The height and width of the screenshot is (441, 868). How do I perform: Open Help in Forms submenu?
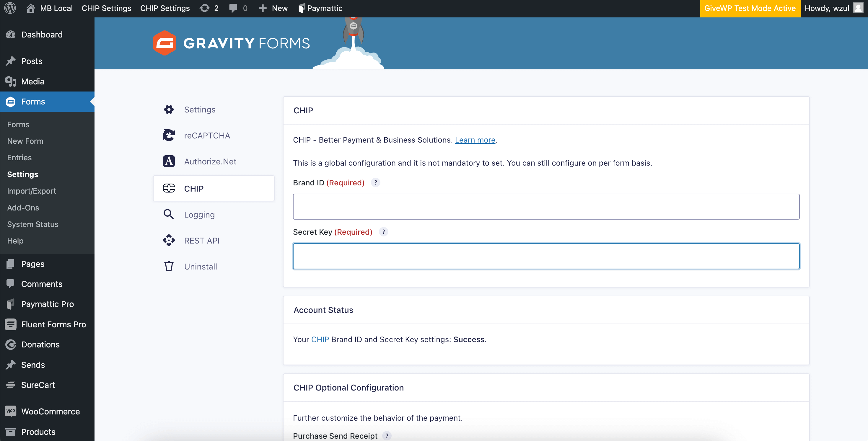coord(15,241)
